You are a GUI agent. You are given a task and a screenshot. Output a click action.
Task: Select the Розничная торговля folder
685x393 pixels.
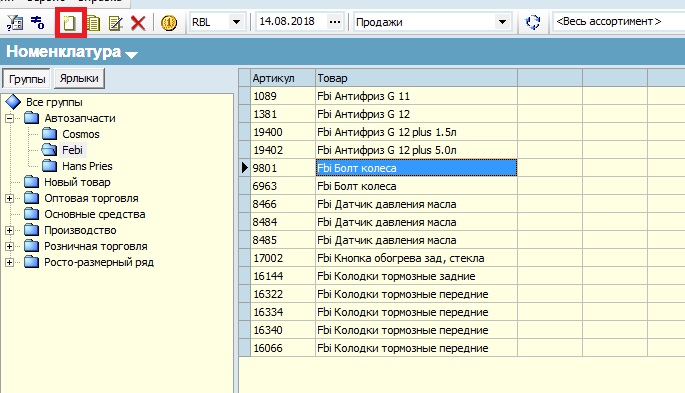coord(96,246)
